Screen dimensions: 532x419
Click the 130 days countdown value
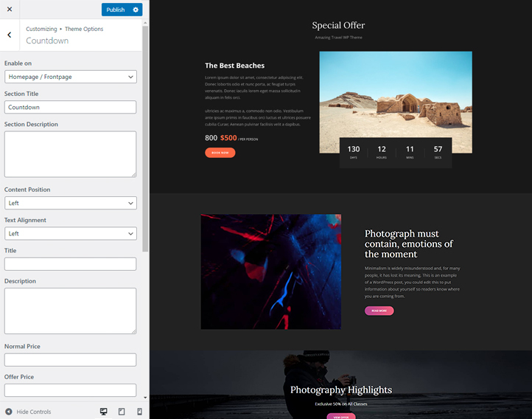click(354, 149)
